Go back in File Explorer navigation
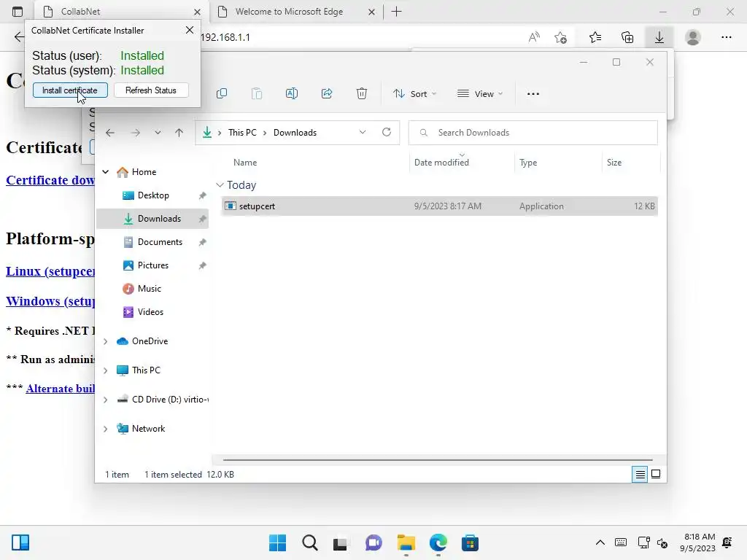This screenshot has height=560, width=747. (x=110, y=133)
